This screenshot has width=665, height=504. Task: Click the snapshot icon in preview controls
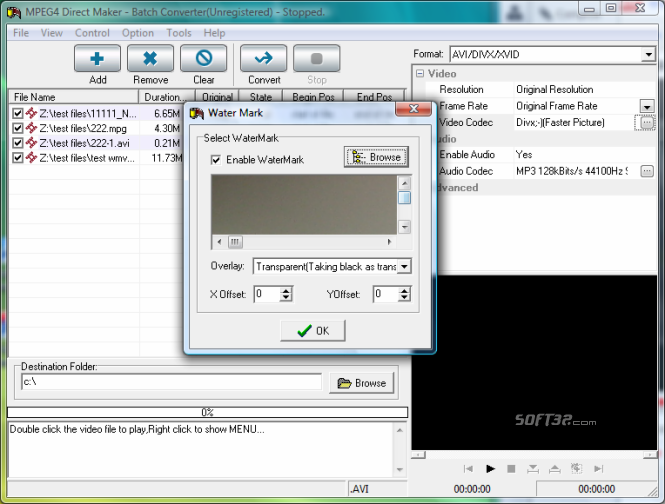[576, 468]
